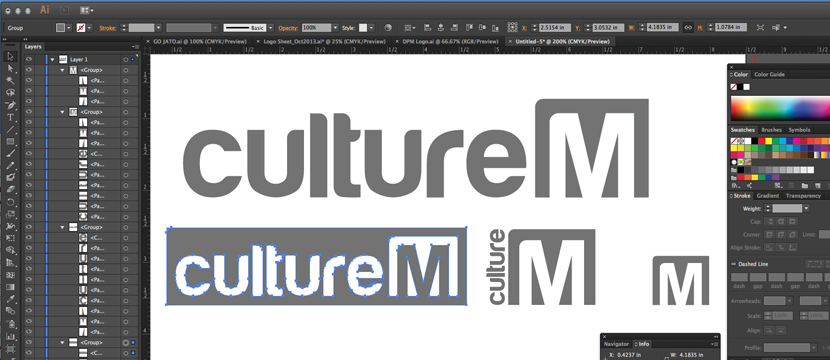Click the Recolor Artwork icon

point(388,28)
